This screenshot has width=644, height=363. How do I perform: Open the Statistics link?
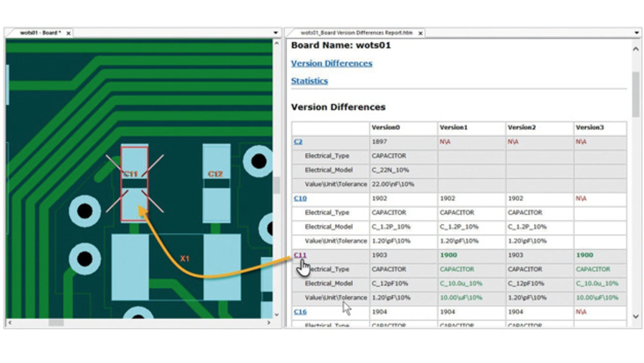click(309, 81)
